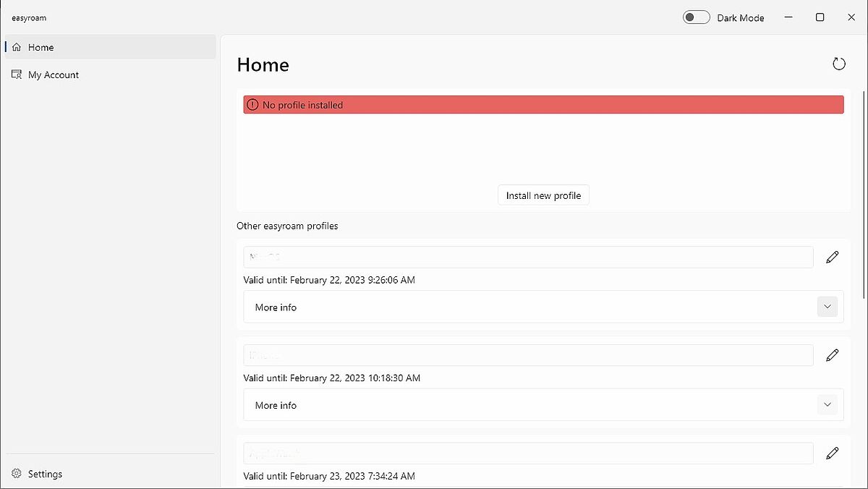Expand More info for the 10:18:30 AM profile
Viewport: 868px width, 489px height.
pyautogui.click(x=827, y=405)
